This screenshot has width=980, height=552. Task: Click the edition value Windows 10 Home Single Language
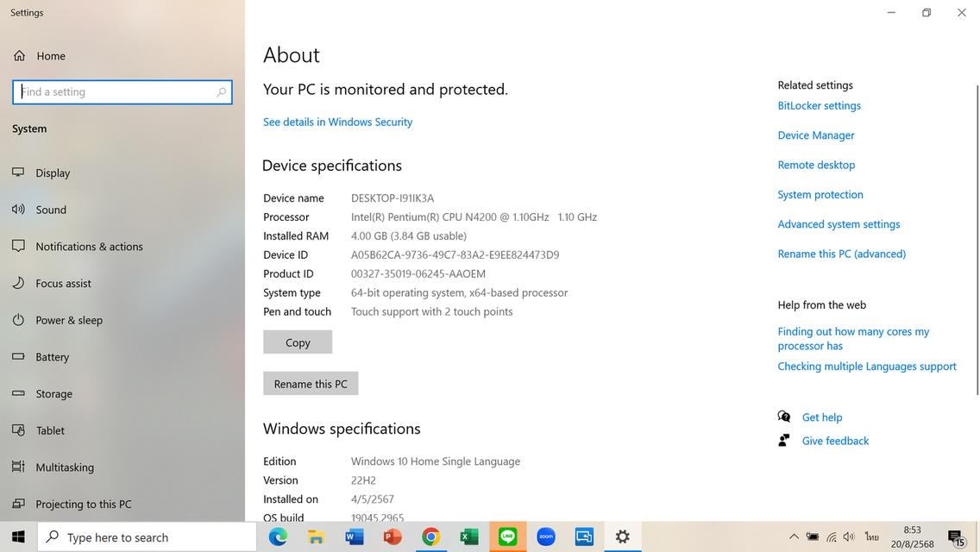[436, 461]
